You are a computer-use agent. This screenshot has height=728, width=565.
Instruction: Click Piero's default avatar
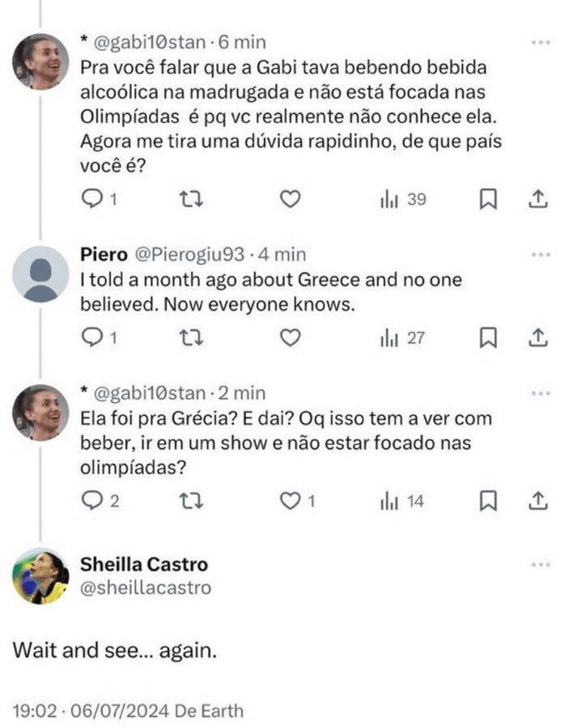[x=40, y=274]
